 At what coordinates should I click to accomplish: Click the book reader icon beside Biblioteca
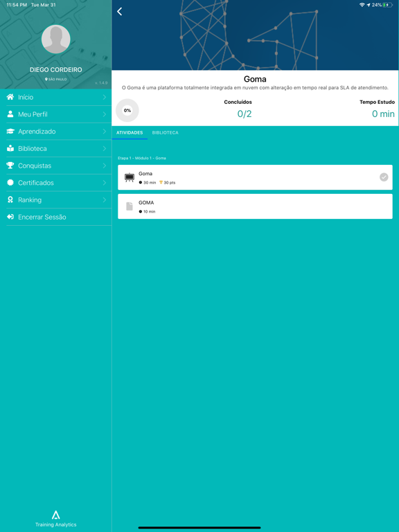tap(10, 148)
